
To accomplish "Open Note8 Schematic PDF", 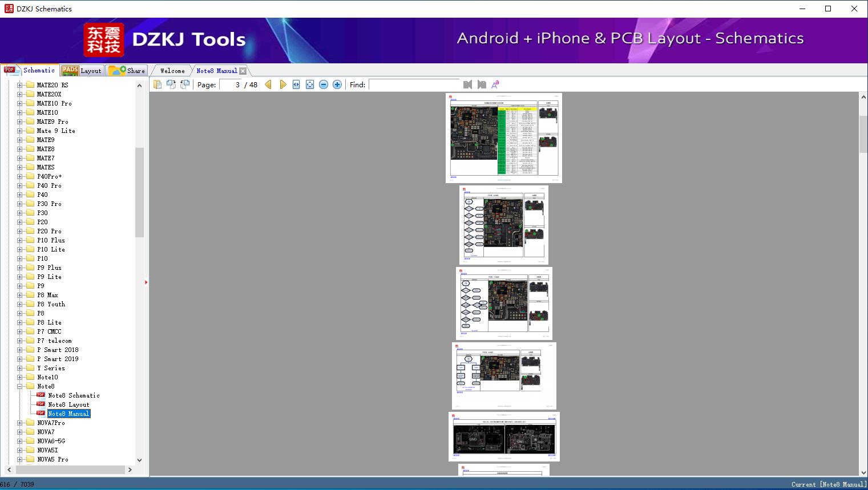I will (74, 395).
